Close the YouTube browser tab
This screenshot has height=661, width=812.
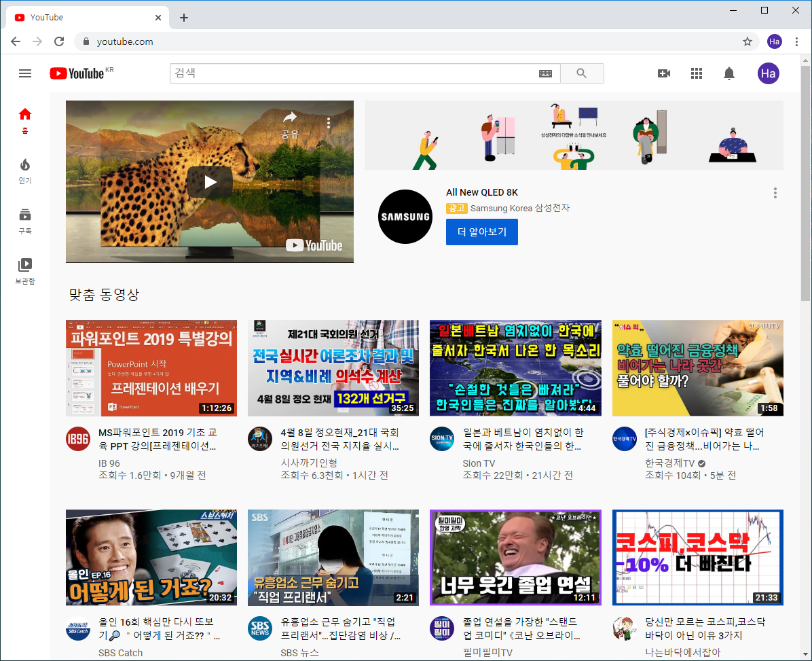[158, 18]
